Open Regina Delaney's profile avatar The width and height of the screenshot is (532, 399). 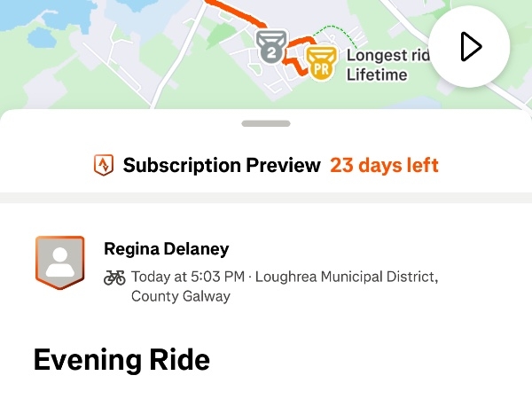(x=59, y=262)
